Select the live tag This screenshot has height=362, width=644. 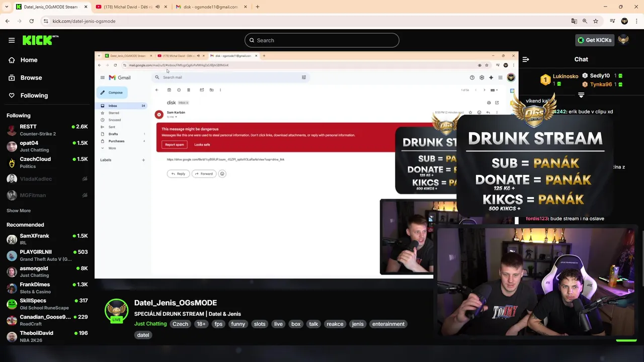coord(278,324)
